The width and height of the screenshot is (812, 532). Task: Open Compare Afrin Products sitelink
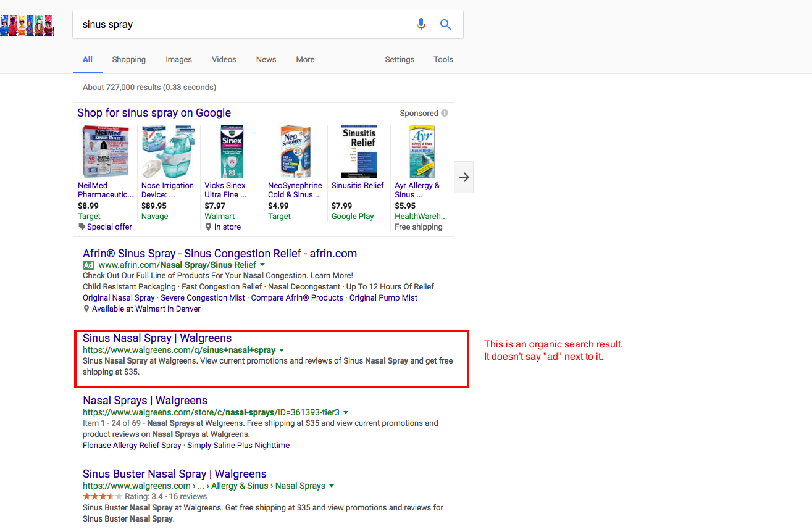[297, 297]
